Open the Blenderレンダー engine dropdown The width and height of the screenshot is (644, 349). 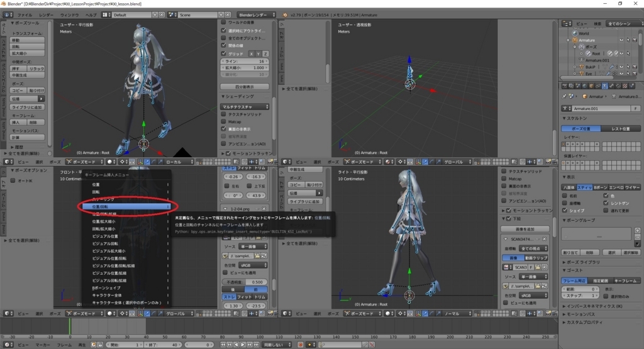coord(257,15)
